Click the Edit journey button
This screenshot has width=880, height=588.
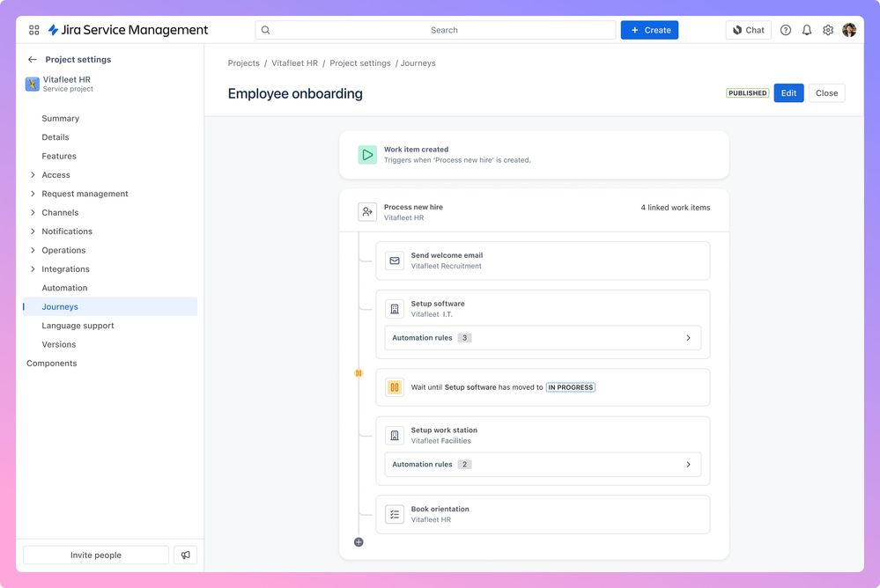(788, 93)
